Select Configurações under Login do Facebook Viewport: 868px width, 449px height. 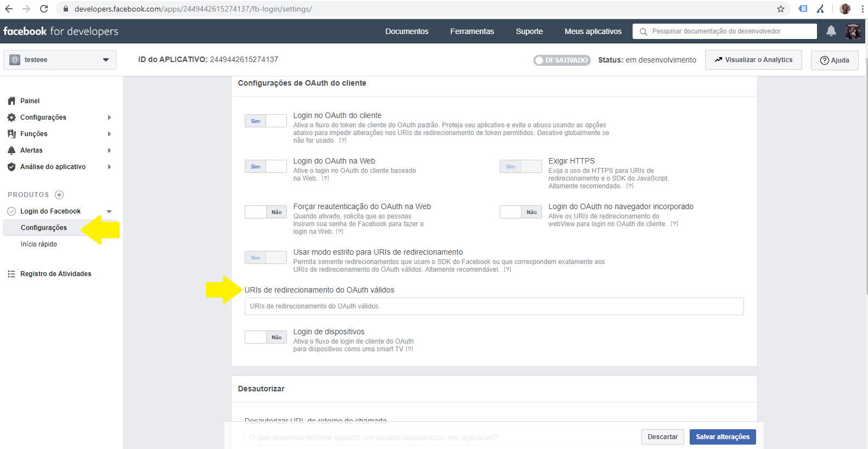44,228
